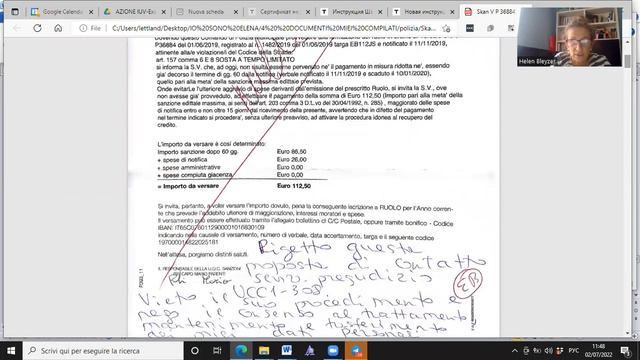Image resolution: width=640 pixels, height=360 pixels.
Task: Close the Nuova scheda tab
Action: point(236,12)
